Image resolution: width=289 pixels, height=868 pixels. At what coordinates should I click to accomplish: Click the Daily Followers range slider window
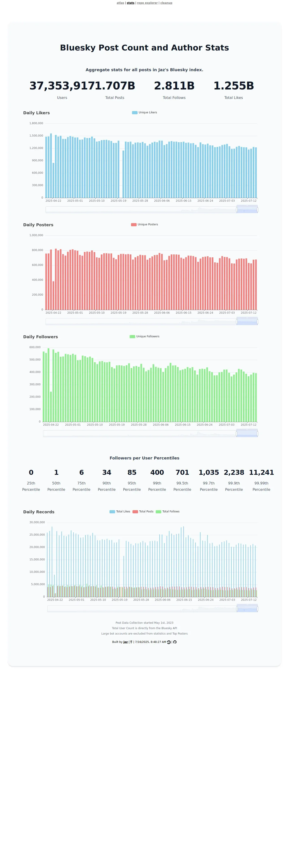[247, 433]
